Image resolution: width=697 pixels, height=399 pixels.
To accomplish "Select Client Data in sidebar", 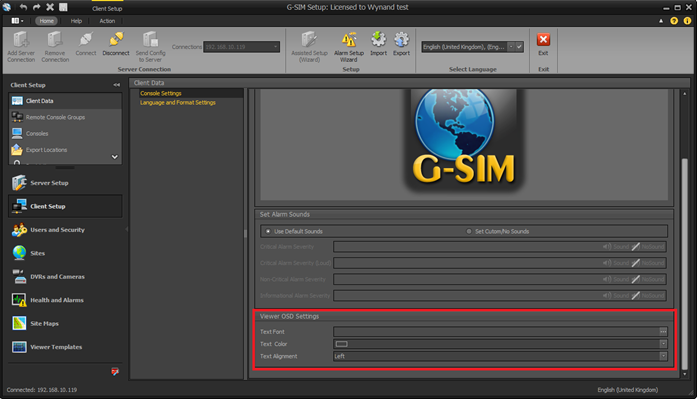I will coord(65,101).
